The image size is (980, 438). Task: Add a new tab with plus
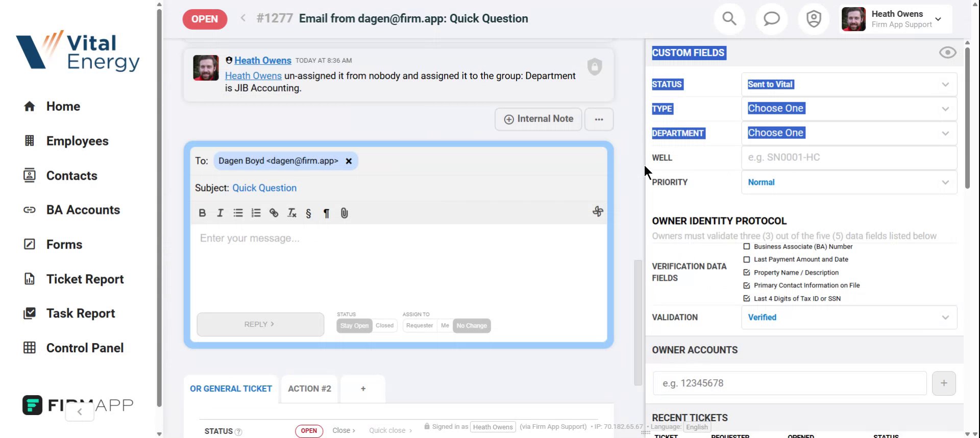coord(363,389)
